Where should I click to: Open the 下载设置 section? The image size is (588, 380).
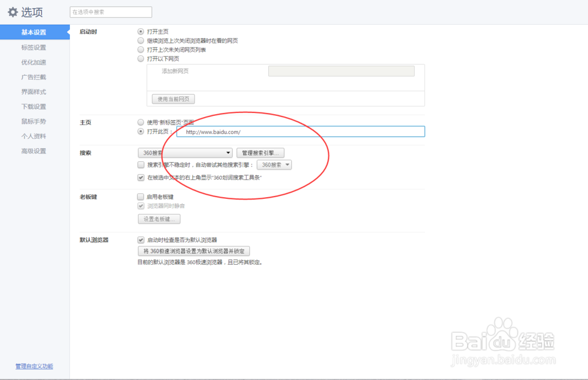(x=34, y=106)
